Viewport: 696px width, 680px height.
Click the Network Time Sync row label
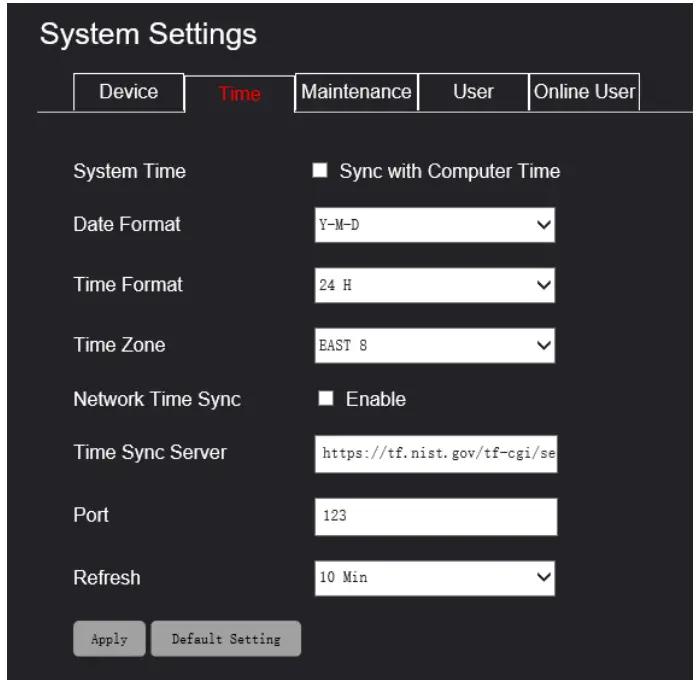tap(157, 399)
